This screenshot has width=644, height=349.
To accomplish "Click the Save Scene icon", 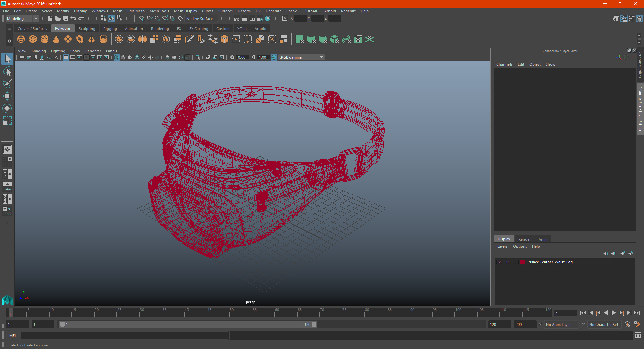I will [x=66, y=19].
